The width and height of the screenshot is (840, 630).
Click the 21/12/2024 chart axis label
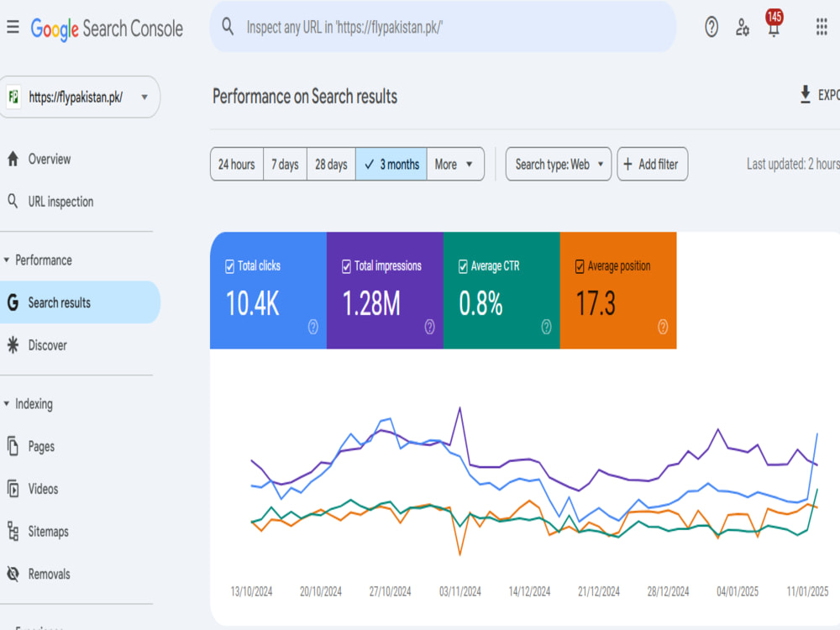click(599, 591)
